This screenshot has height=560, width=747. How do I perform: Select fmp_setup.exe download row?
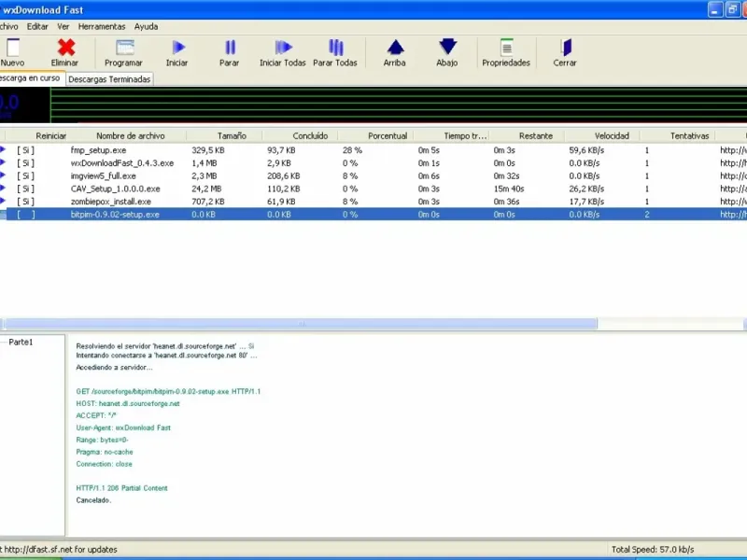pyautogui.click(x=98, y=149)
